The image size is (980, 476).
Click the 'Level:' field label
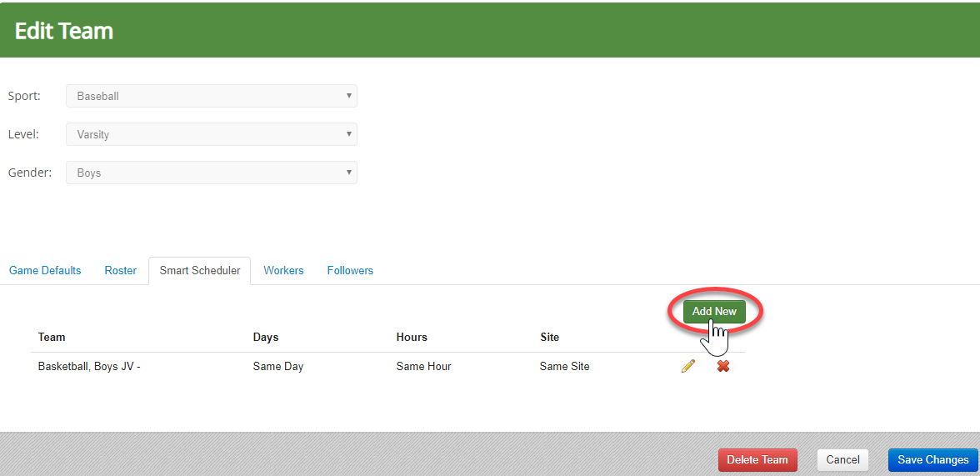pyautogui.click(x=23, y=134)
